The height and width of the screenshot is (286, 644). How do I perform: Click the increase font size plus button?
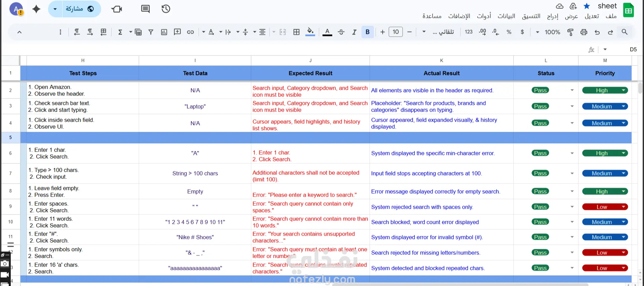[382, 32]
